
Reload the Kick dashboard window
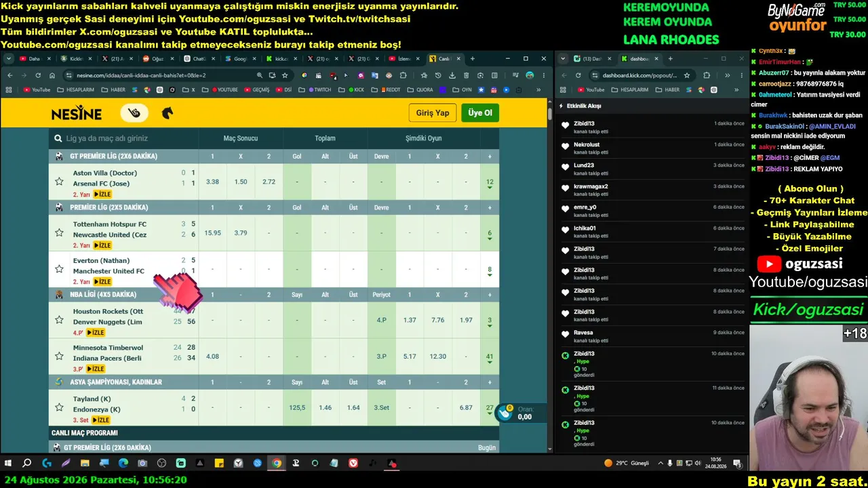[578, 75]
